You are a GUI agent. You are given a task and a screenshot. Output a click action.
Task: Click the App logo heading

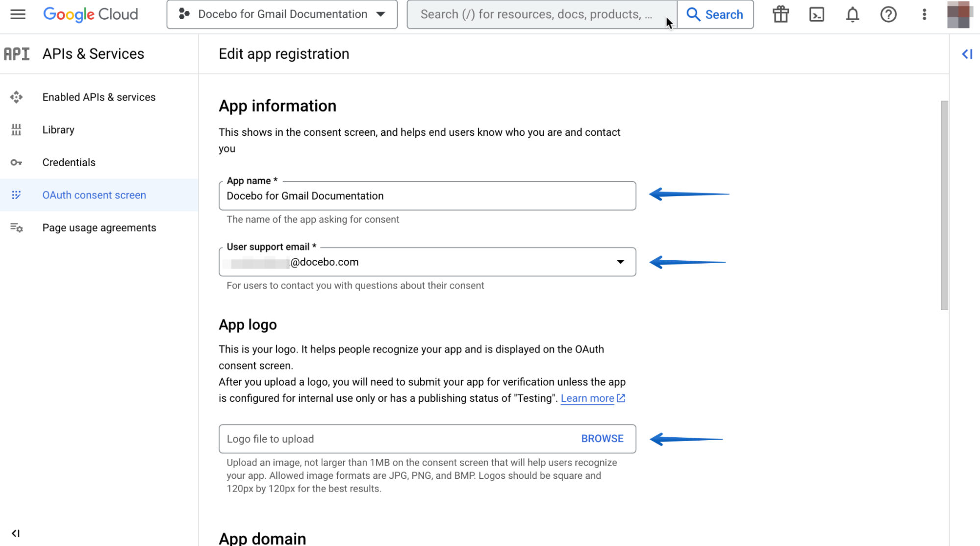pos(248,325)
